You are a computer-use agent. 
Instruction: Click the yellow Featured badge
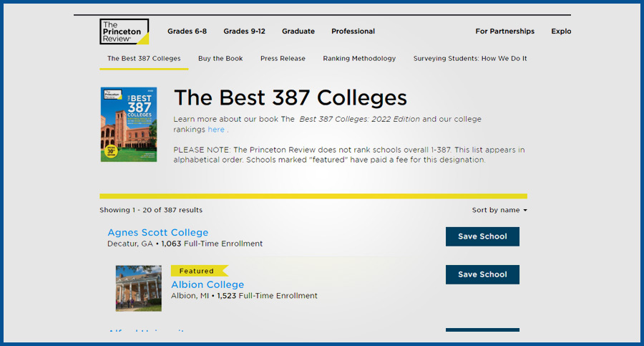199,271
